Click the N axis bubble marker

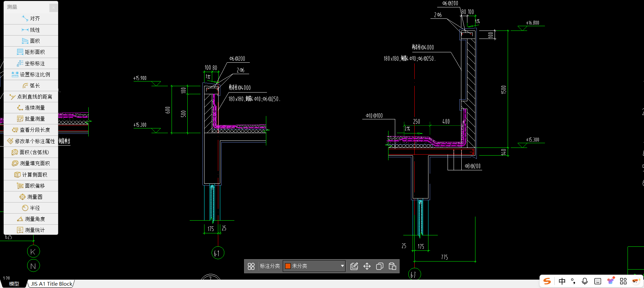click(x=33, y=266)
